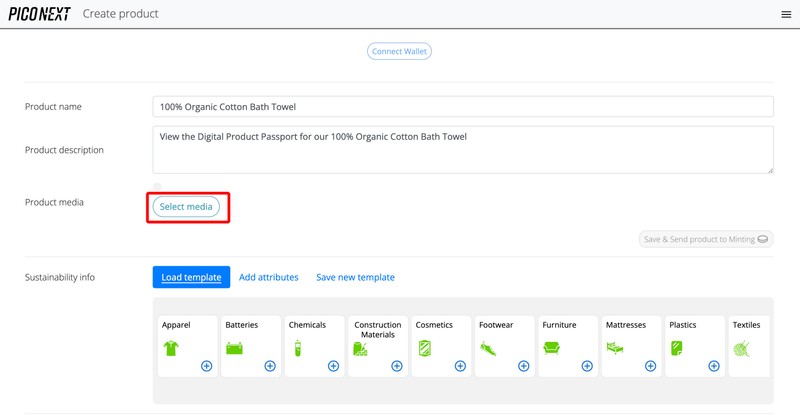Open the hamburger menu icon
This screenshot has height=418, width=800.
click(x=785, y=14)
